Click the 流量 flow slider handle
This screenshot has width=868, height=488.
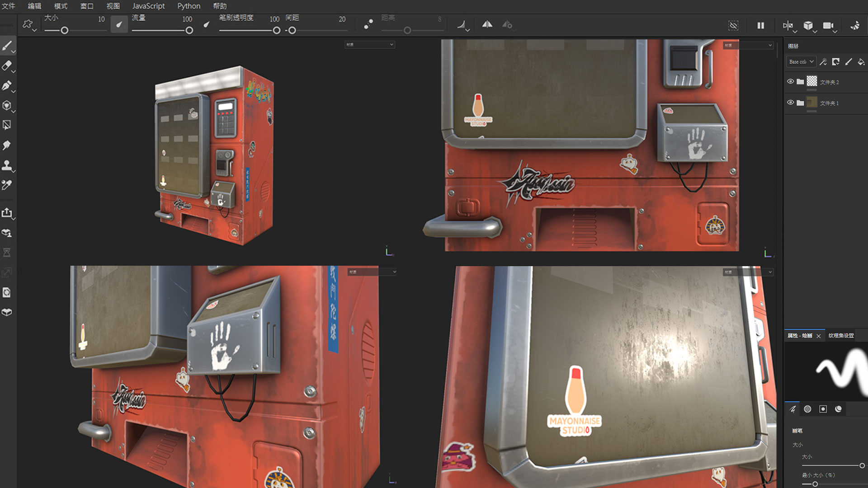pyautogui.click(x=189, y=30)
